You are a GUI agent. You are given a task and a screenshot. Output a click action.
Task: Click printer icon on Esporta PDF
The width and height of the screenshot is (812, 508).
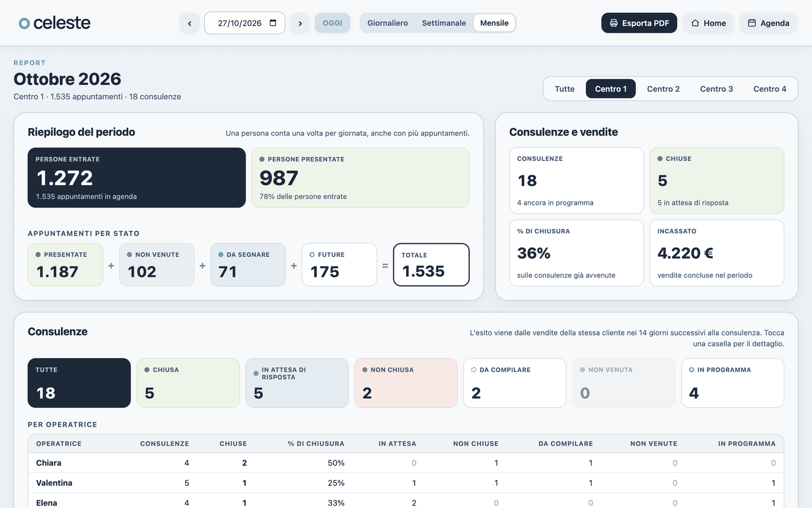[x=614, y=23]
